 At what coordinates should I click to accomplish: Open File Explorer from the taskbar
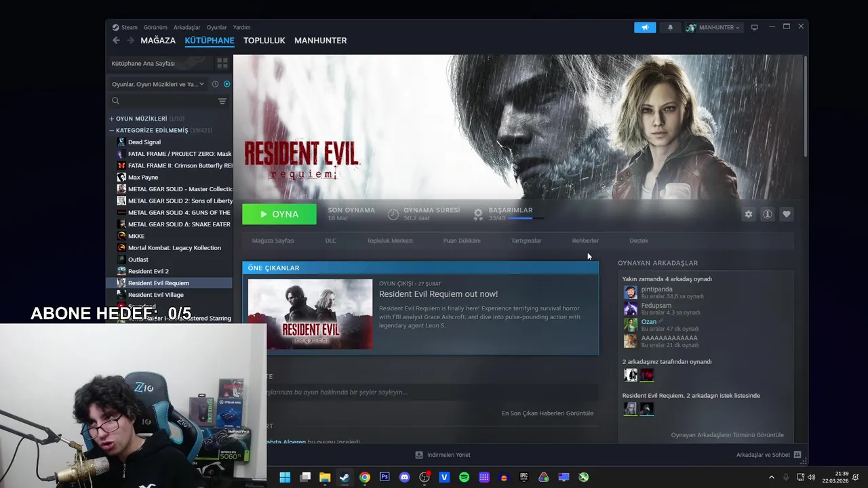pyautogui.click(x=325, y=477)
